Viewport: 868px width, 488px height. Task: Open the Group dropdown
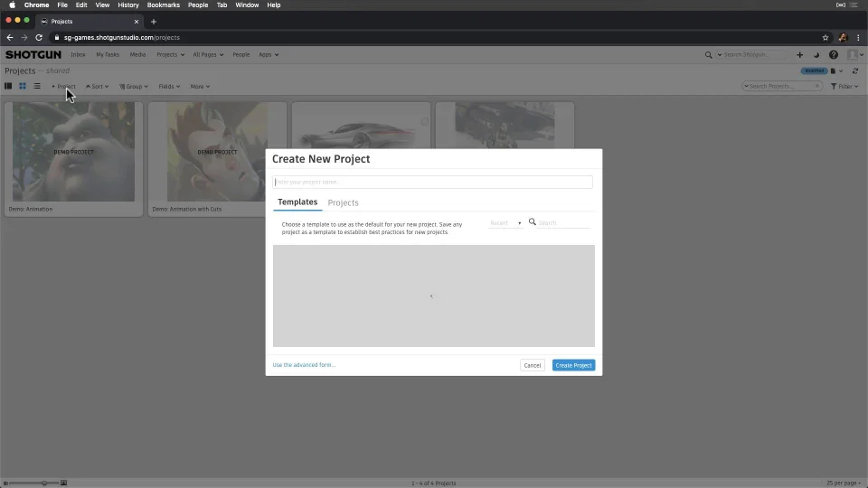(134, 87)
